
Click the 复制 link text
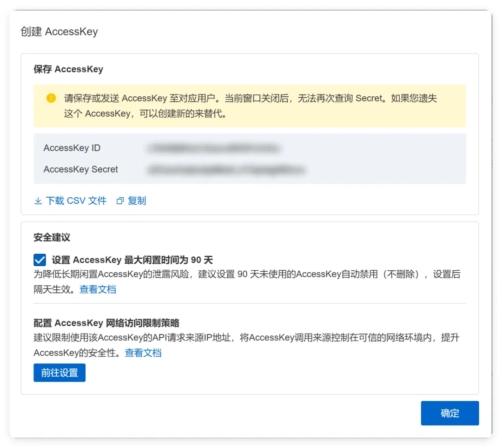click(x=137, y=201)
